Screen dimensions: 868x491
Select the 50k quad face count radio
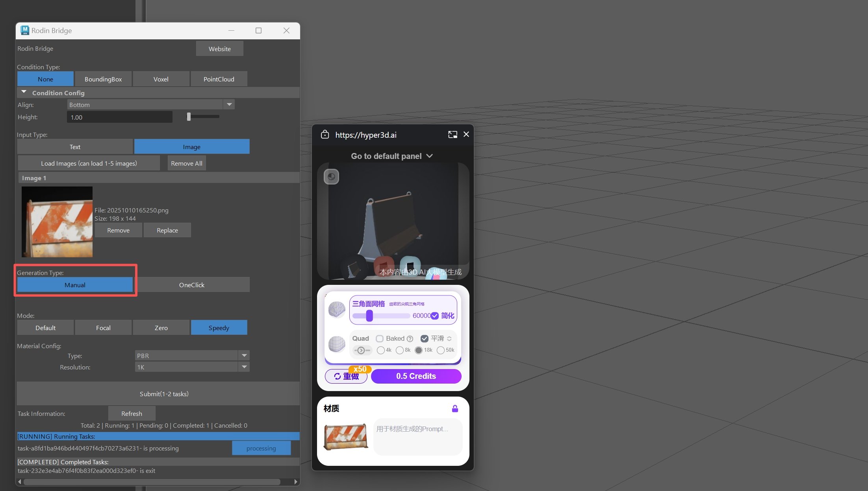click(x=441, y=350)
